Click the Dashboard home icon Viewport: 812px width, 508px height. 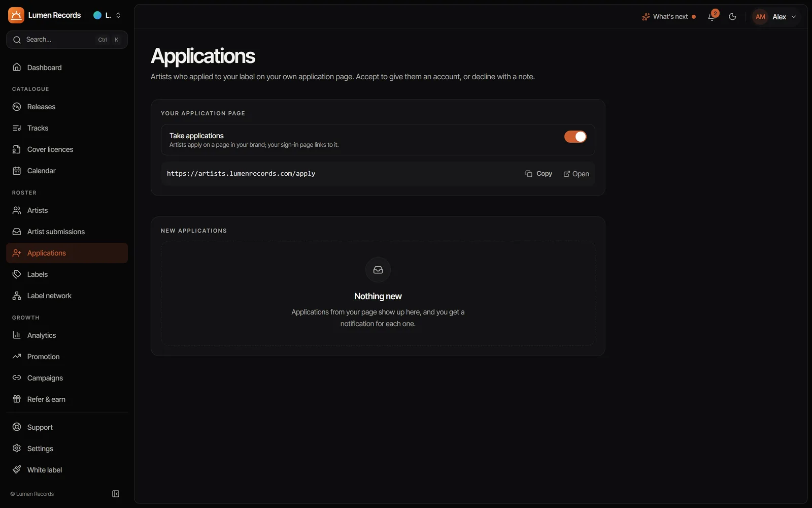tap(17, 68)
